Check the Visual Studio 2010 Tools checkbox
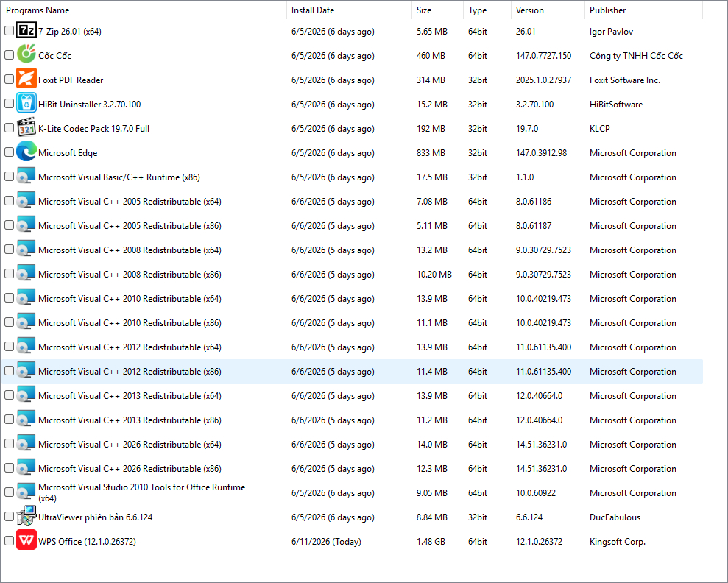This screenshot has width=728, height=583. [x=9, y=492]
